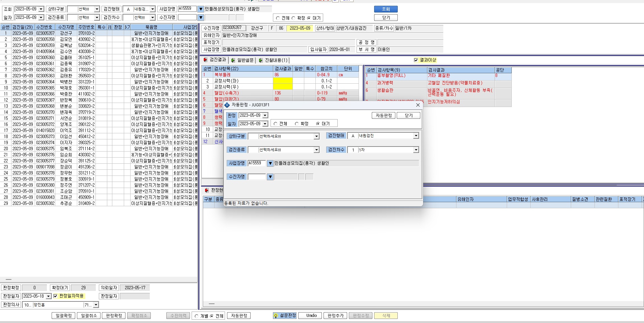
Task: Switch to the 일반설문 tab
Action: point(242,60)
